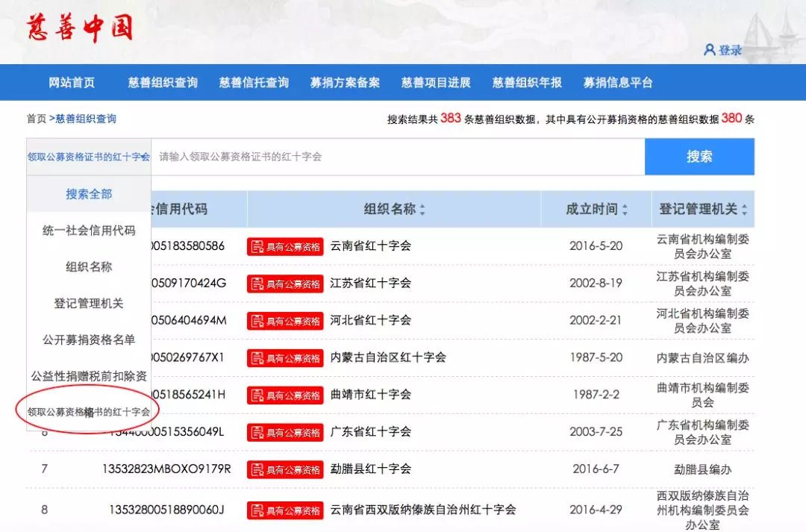
Task: Sort by 组织名称 column arrows
Action: (422, 210)
